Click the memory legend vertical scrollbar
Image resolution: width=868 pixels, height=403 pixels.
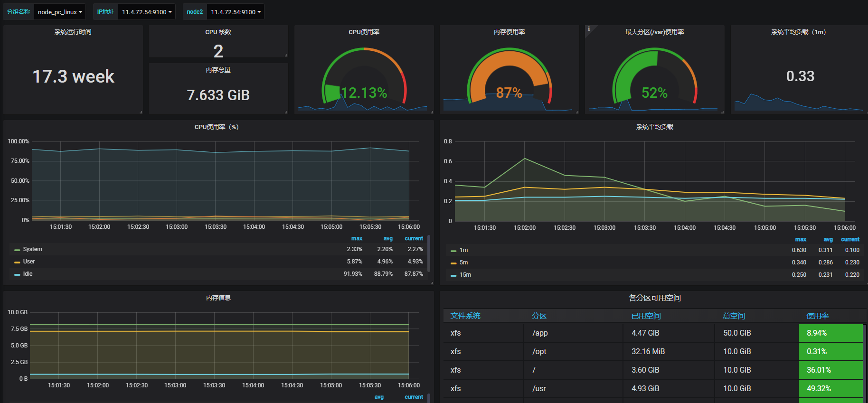pos(429,398)
